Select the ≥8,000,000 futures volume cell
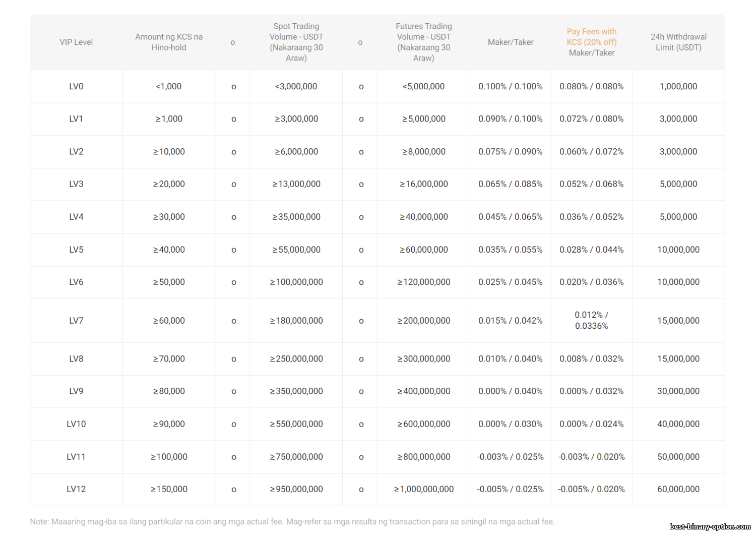The image size is (756, 536). tap(424, 152)
